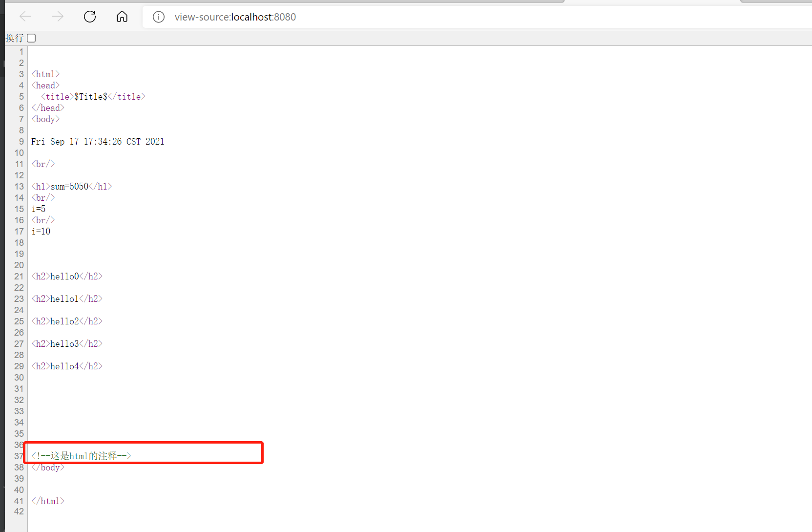The width and height of the screenshot is (812, 532).
Task: Click the browser back arrow
Action: 25,17
